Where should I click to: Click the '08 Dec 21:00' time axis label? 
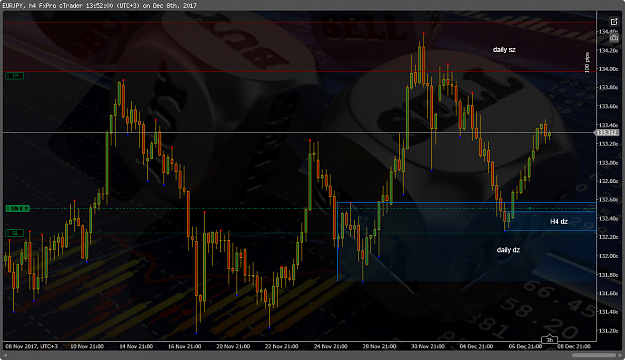coord(574,346)
